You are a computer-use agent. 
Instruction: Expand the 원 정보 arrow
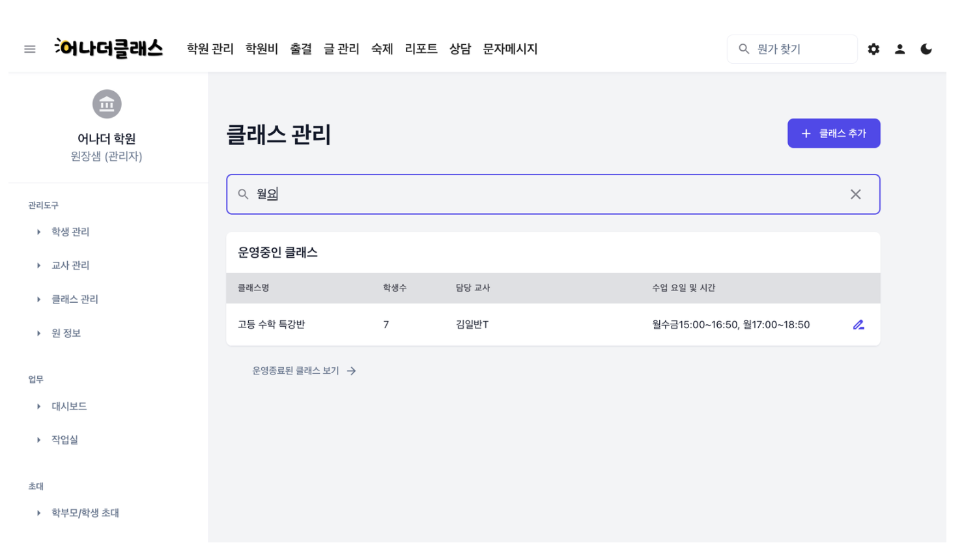(38, 333)
